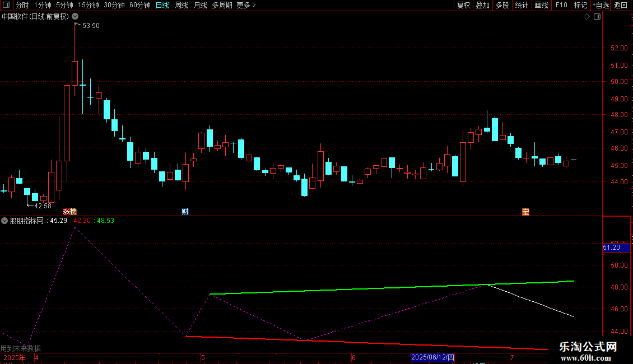
Task: Click the 统计 statistics button
Action: (x=522, y=5)
